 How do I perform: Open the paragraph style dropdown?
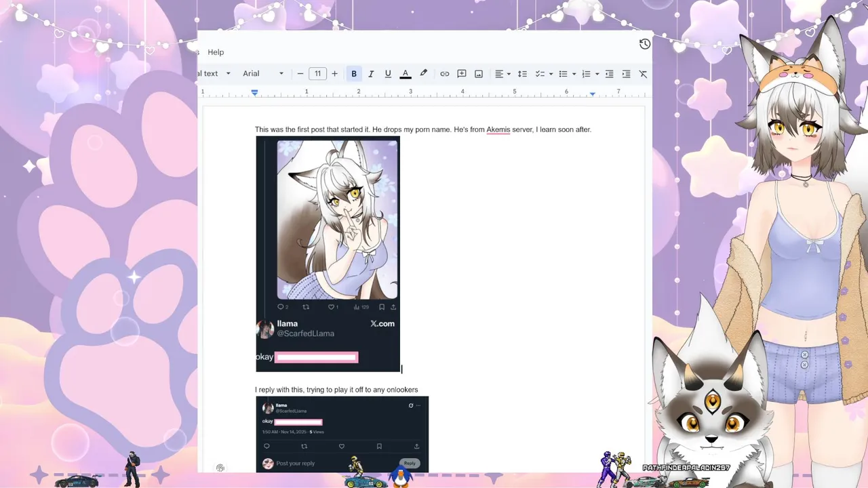[215, 74]
